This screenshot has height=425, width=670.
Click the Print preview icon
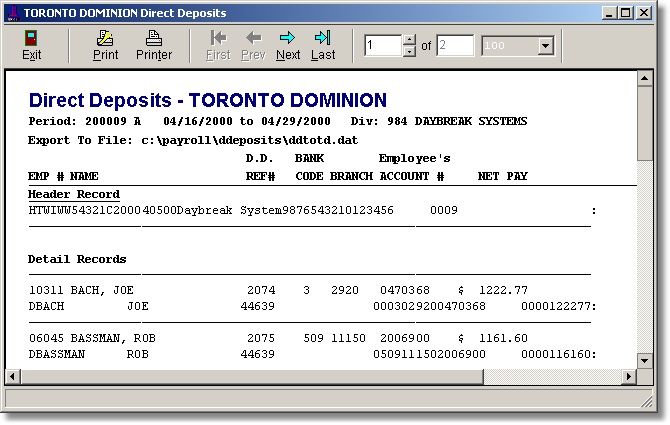click(105, 38)
